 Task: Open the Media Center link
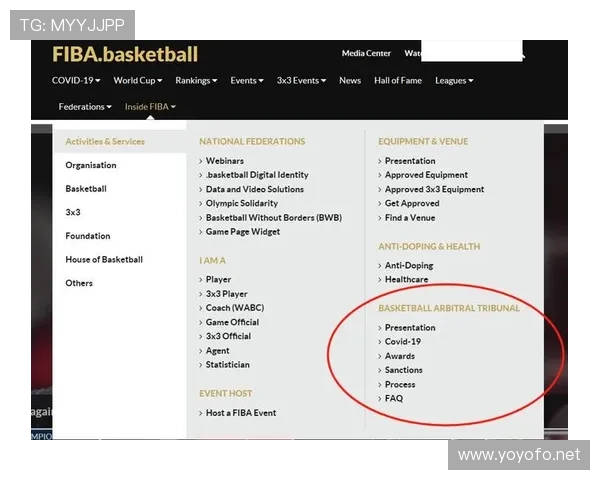[x=366, y=53]
